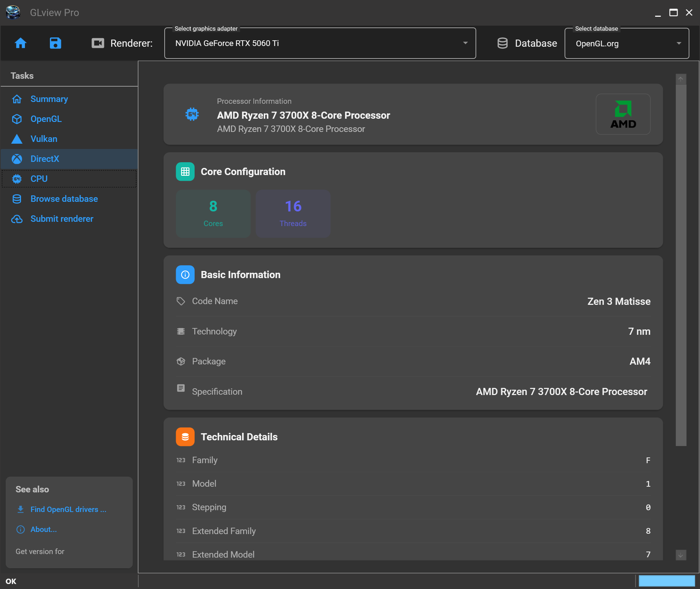Click the Get version for text
Screen dimensions: 700x589
(x=40, y=551)
